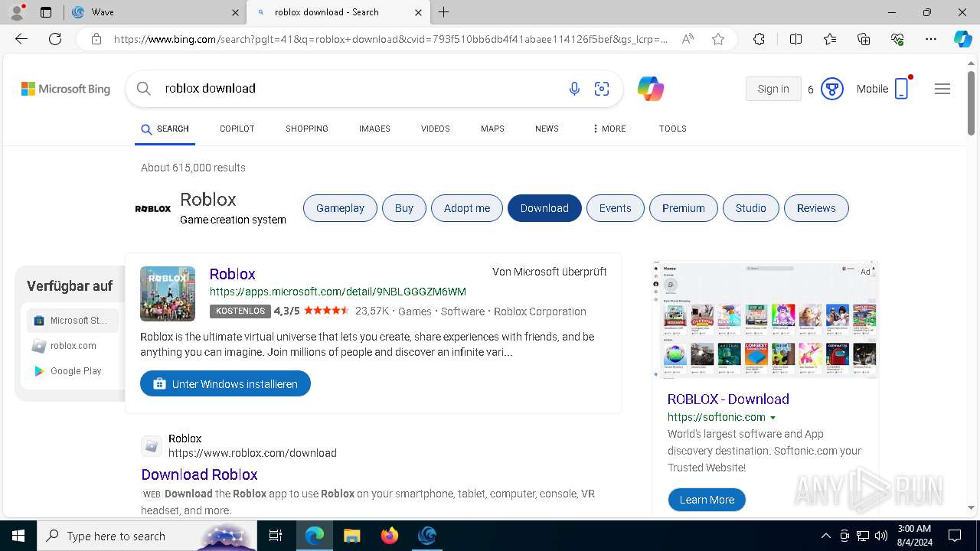The image size is (980, 551).
Task: Open File Explorer from taskbar
Action: pos(351,536)
